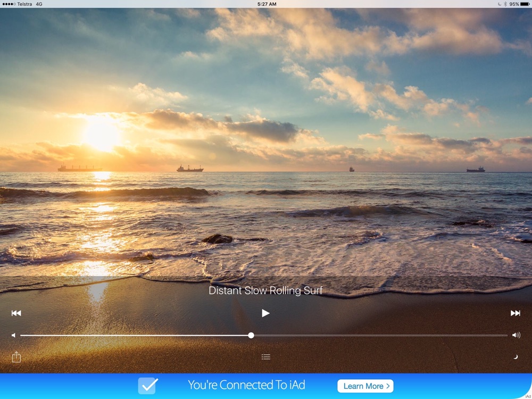This screenshot has width=532, height=399.
Task: Tap the battery indicator in status bar
Action: pyautogui.click(x=525, y=4)
